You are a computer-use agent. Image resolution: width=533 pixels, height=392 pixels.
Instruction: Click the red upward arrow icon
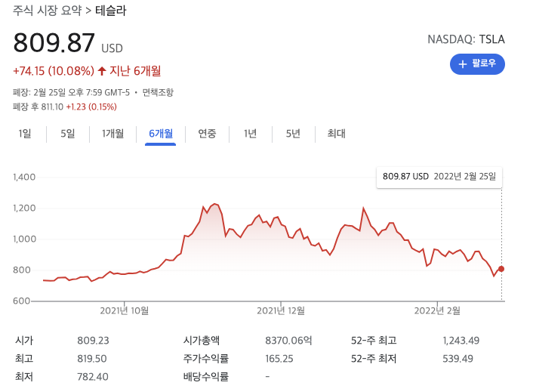tap(102, 71)
